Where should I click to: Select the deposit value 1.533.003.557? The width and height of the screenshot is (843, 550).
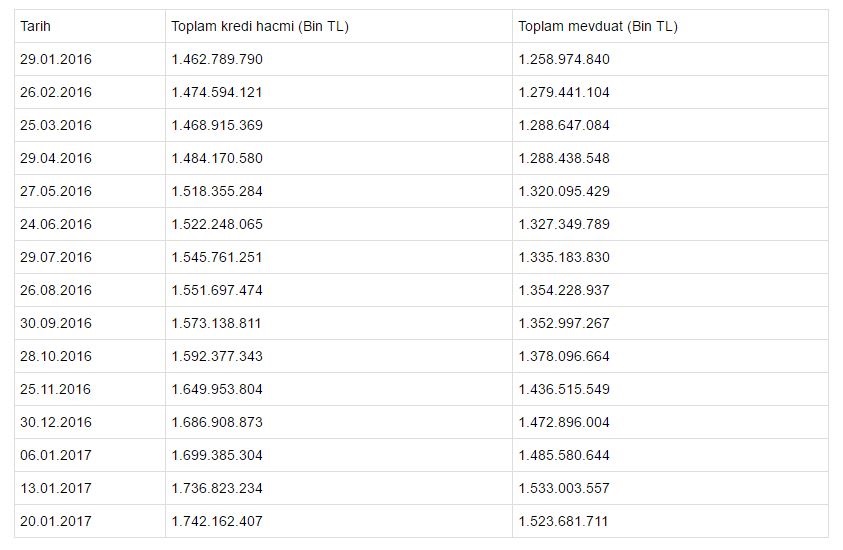click(x=564, y=489)
